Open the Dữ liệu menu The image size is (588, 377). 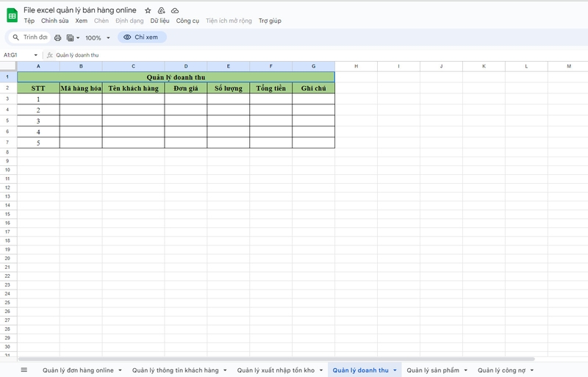pyautogui.click(x=159, y=21)
